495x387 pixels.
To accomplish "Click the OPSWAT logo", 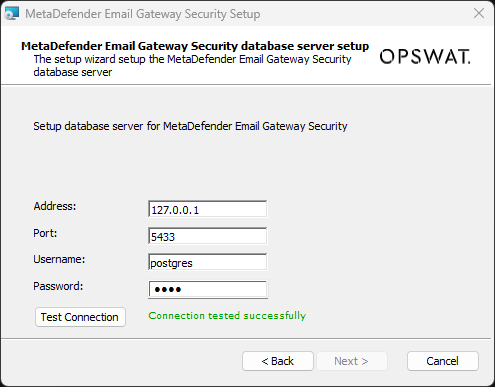I will [x=425, y=57].
